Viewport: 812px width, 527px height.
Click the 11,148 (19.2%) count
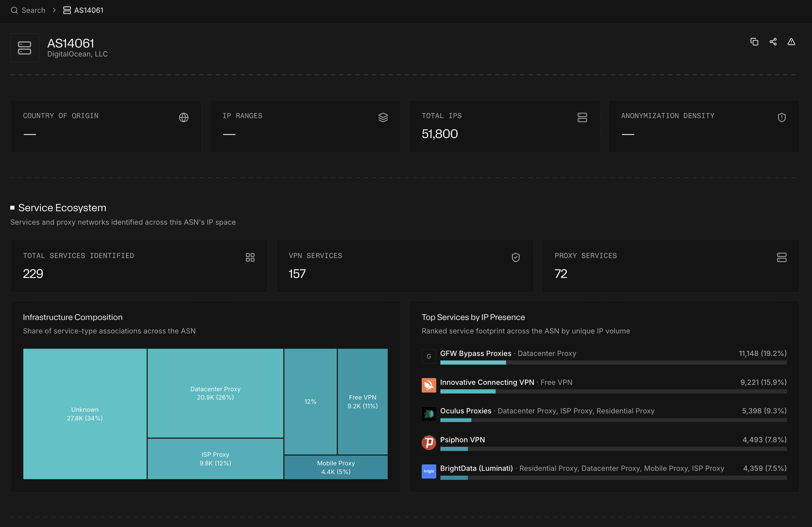[763, 353]
